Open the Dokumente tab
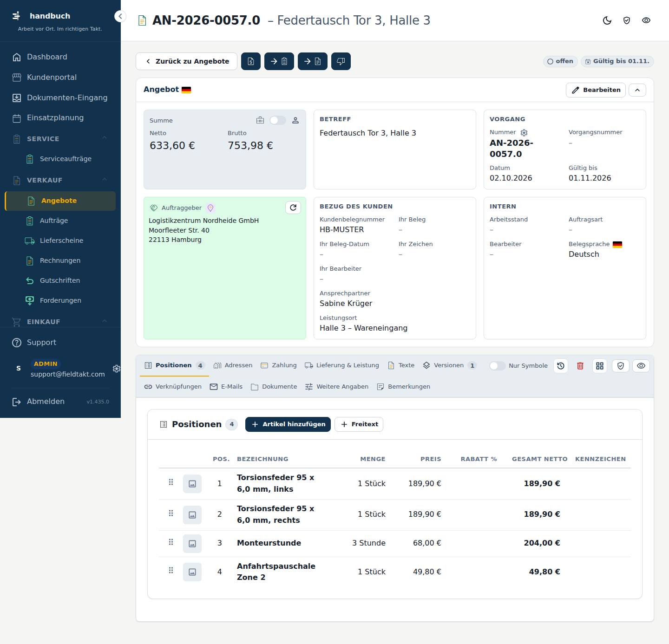The width and height of the screenshot is (669, 644). 274,387
